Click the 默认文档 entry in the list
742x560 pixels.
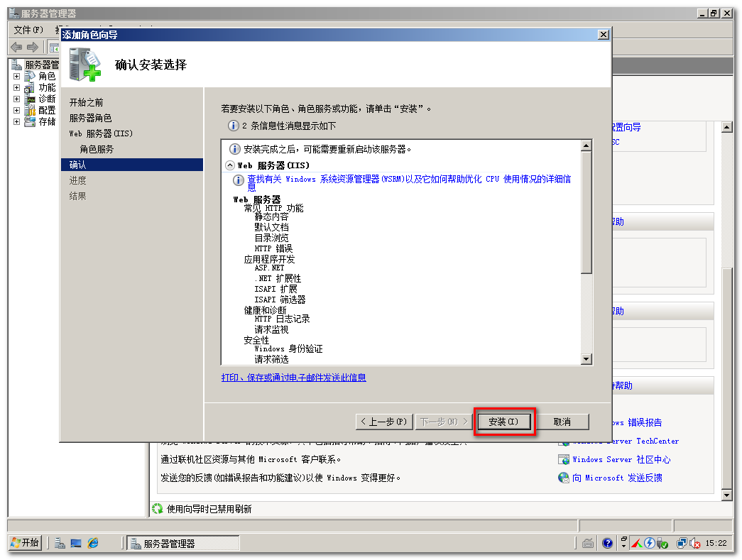[x=271, y=228]
